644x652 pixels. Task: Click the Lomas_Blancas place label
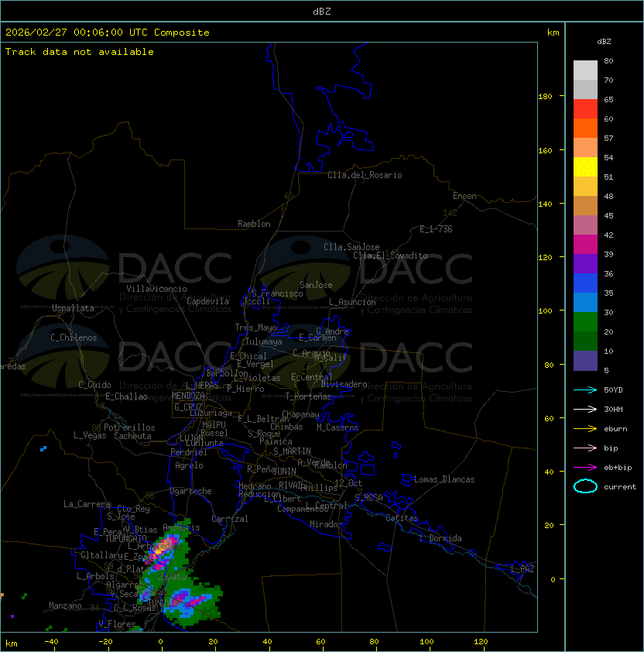click(444, 479)
